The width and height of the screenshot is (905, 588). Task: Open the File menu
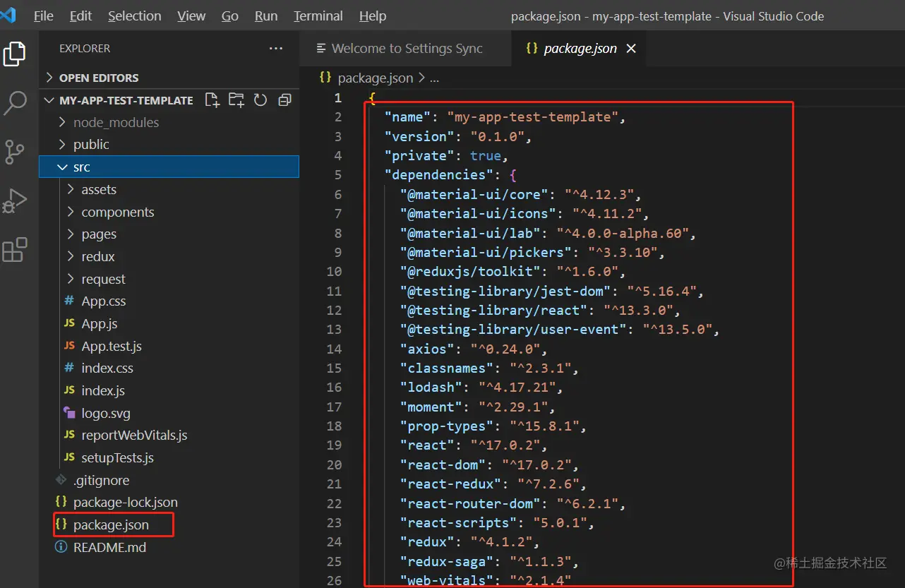(44, 16)
